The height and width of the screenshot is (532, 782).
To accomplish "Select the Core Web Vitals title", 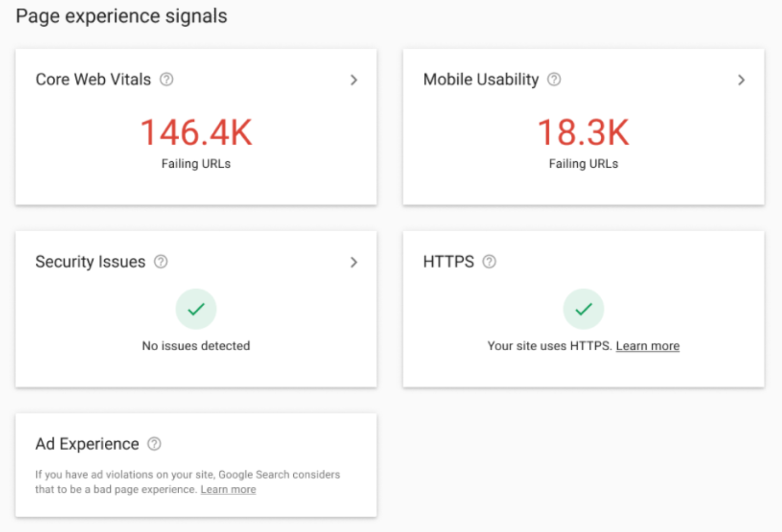I will [x=93, y=80].
